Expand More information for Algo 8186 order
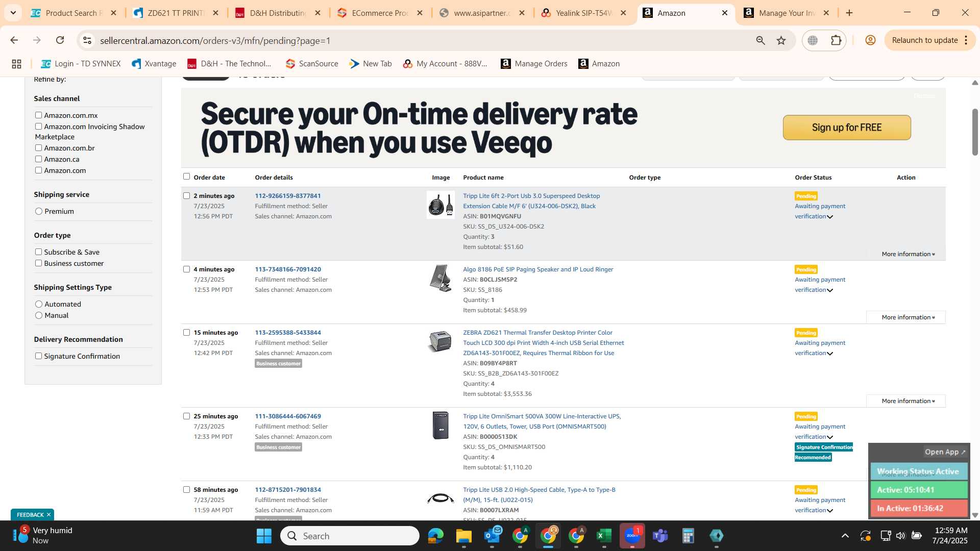This screenshot has height=551, width=980. [x=906, y=317]
